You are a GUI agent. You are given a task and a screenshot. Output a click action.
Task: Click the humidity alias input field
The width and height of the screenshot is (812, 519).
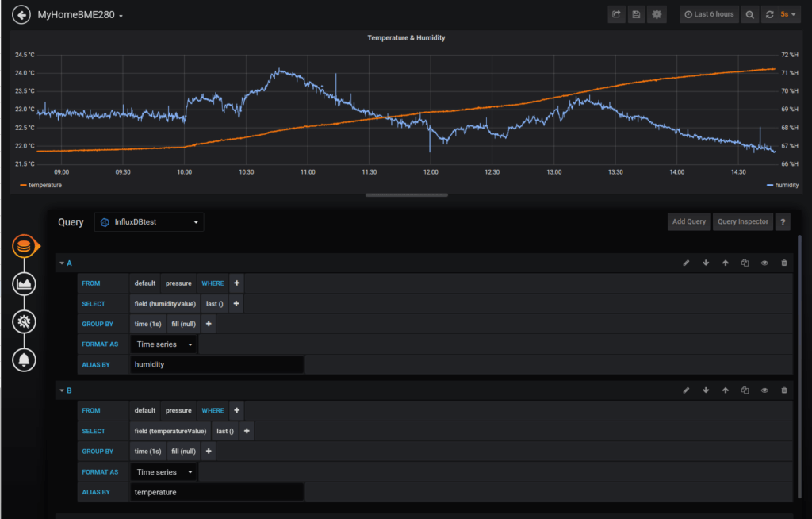click(x=216, y=364)
